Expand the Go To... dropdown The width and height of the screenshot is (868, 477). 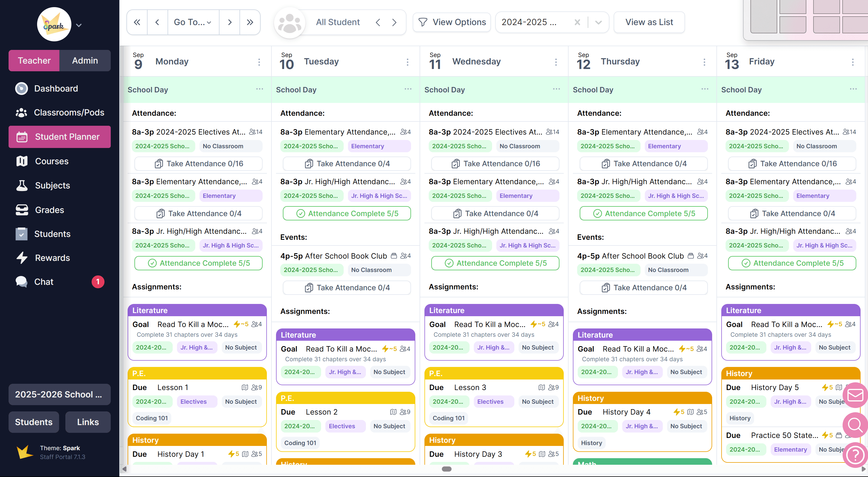pos(193,22)
